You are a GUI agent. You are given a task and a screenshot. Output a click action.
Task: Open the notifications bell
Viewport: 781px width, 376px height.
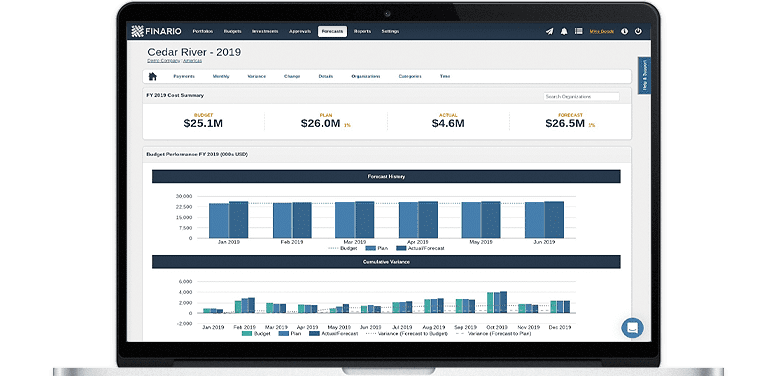tap(564, 31)
